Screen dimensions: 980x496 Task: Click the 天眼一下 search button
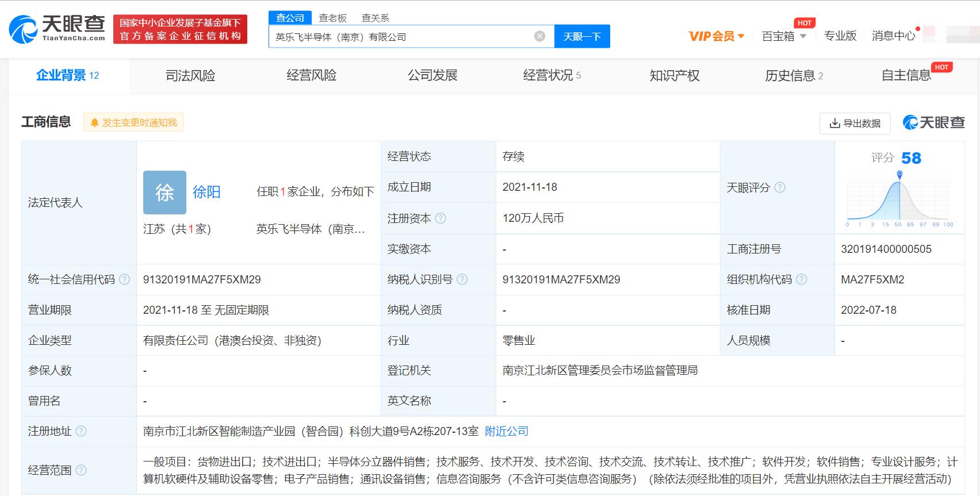(x=582, y=36)
